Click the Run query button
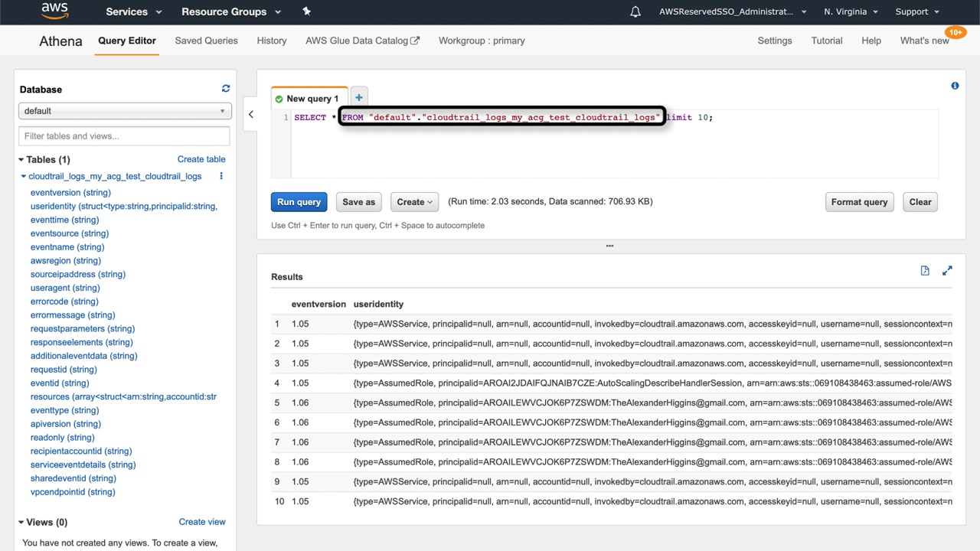This screenshot has height=551, width=980. (x=299, y=202)
